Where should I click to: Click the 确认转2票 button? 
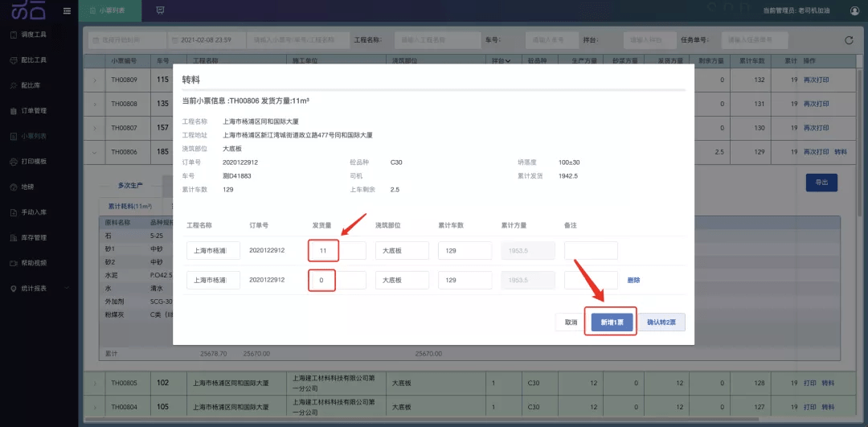pyautogui.click(x=662, y=322)
